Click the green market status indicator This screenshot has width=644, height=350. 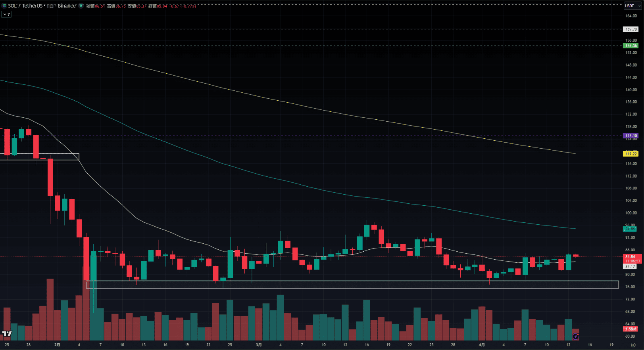click(x=81, y=6)
